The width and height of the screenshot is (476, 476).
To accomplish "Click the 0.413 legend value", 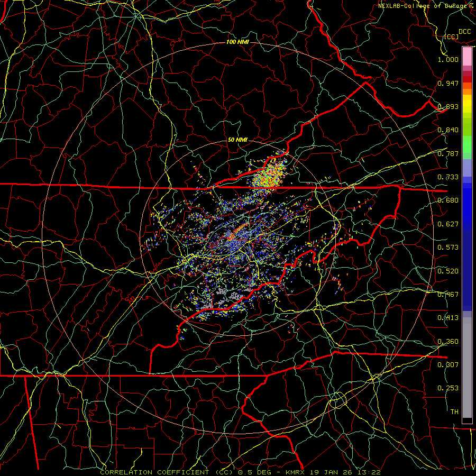I will (448, 318).
